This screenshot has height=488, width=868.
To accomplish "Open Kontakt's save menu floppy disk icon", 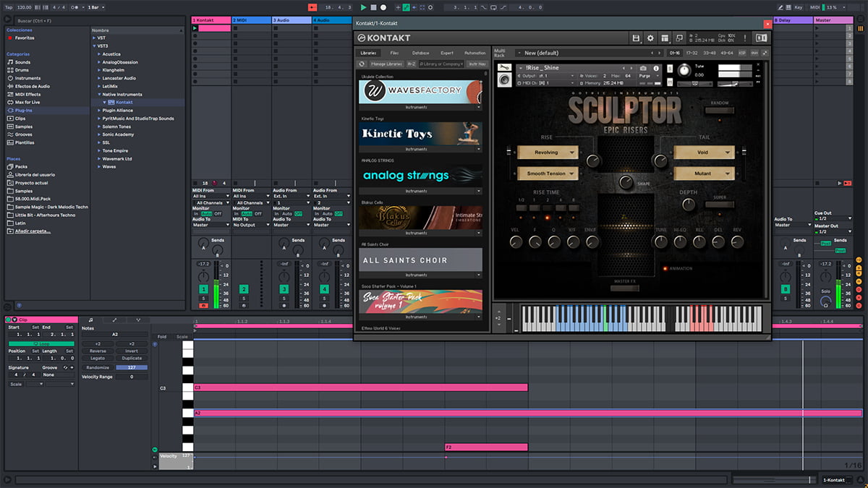I will tap(636, 38).
